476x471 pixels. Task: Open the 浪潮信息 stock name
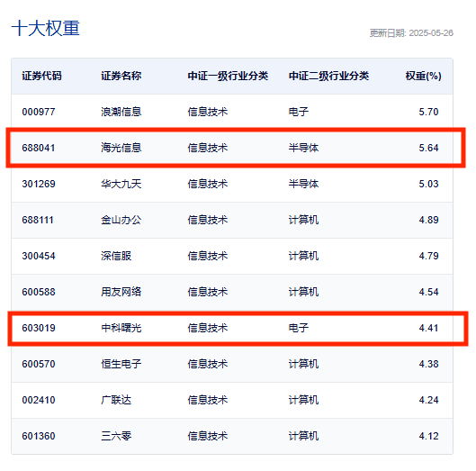[121, 112]
